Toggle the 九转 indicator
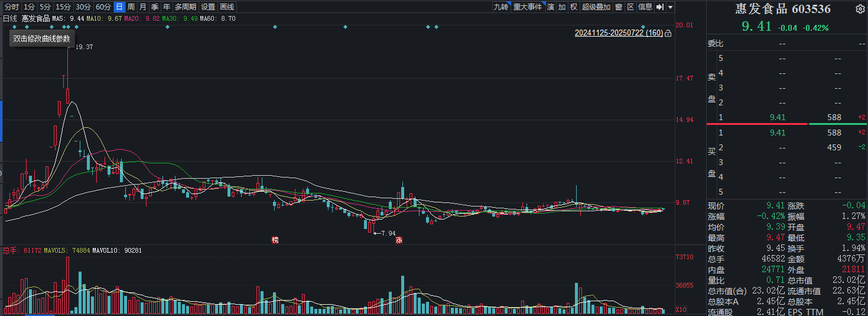The width and height of the screenshot is (868, 316). tap(501, 7)
